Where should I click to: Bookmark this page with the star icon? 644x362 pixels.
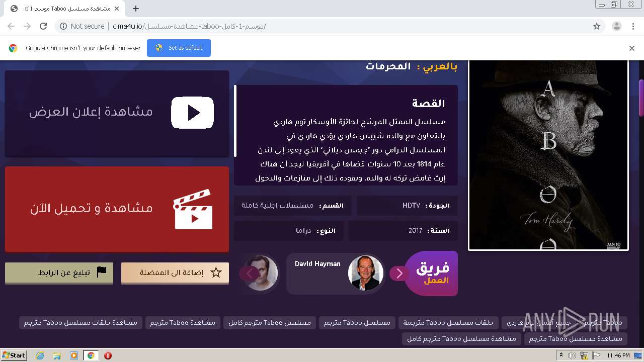(x=597, y=26)
